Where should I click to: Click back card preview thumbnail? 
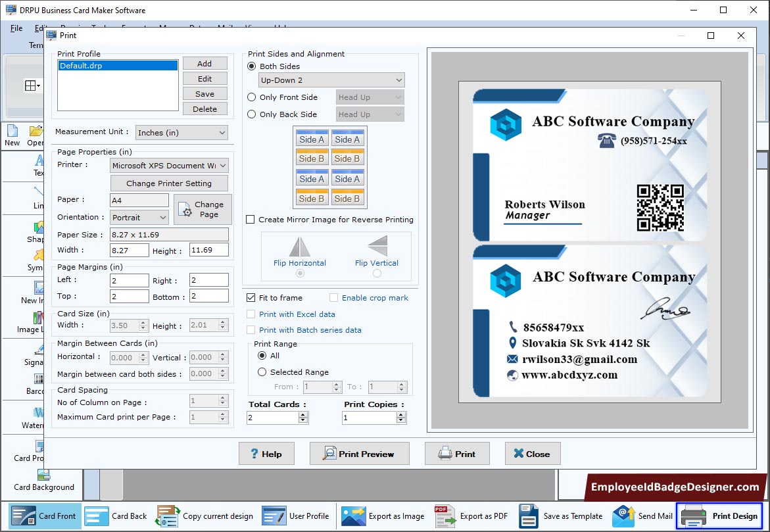[590, 321]
